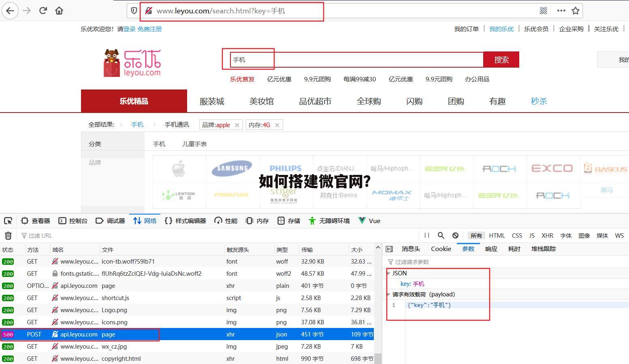
Task: Open the browser overflow menu with three dots
Action: [x=561, y=11]
